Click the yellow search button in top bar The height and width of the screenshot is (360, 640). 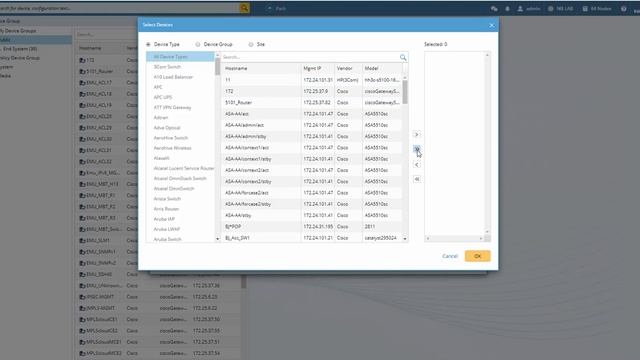pos(244,8)
